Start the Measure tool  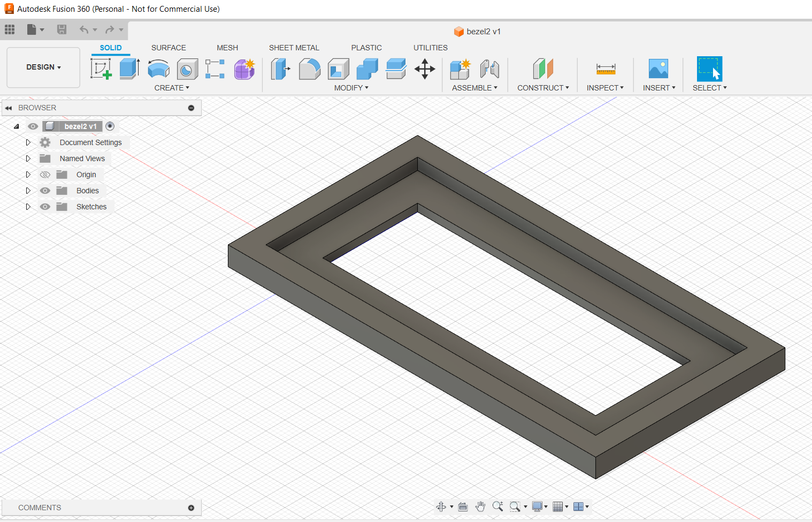pos(606,69)
